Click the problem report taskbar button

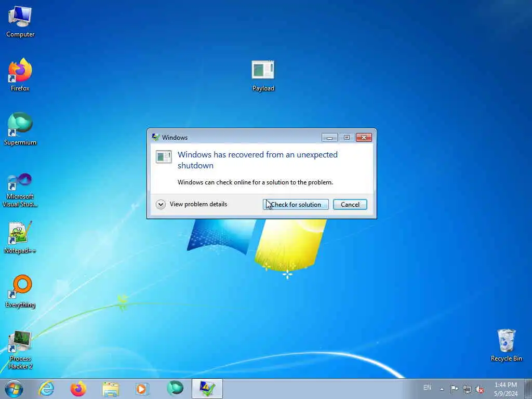coord(207,389)
